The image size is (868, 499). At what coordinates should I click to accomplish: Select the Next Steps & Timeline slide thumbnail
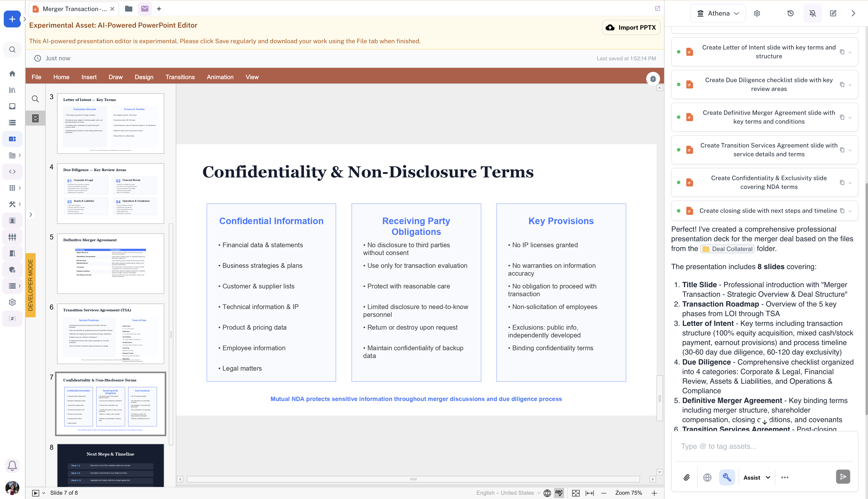pos(110,465)
